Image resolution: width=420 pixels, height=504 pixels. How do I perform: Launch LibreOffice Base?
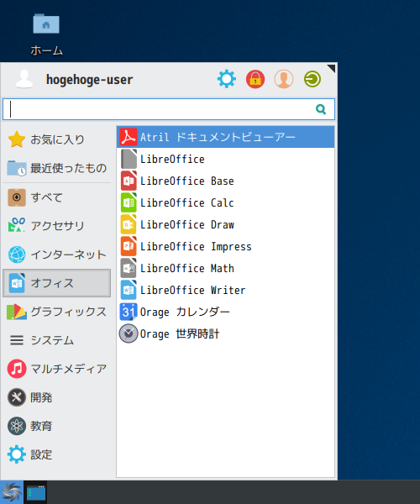tap(226, 181)
